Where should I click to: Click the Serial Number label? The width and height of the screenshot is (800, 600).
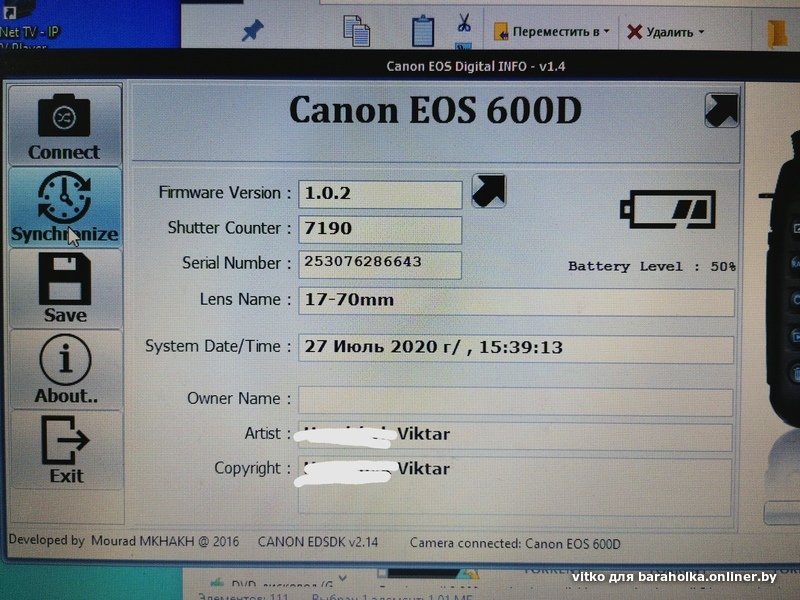click(x=236, y=263)
